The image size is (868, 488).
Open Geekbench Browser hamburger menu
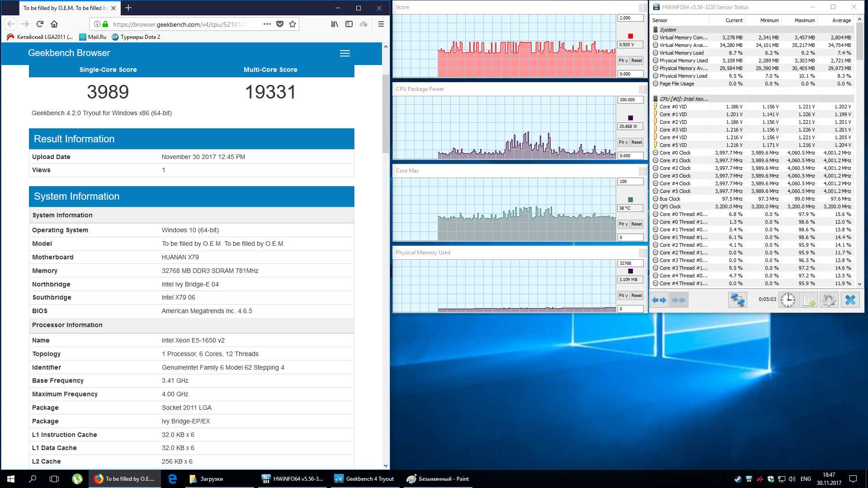[345, 53]
